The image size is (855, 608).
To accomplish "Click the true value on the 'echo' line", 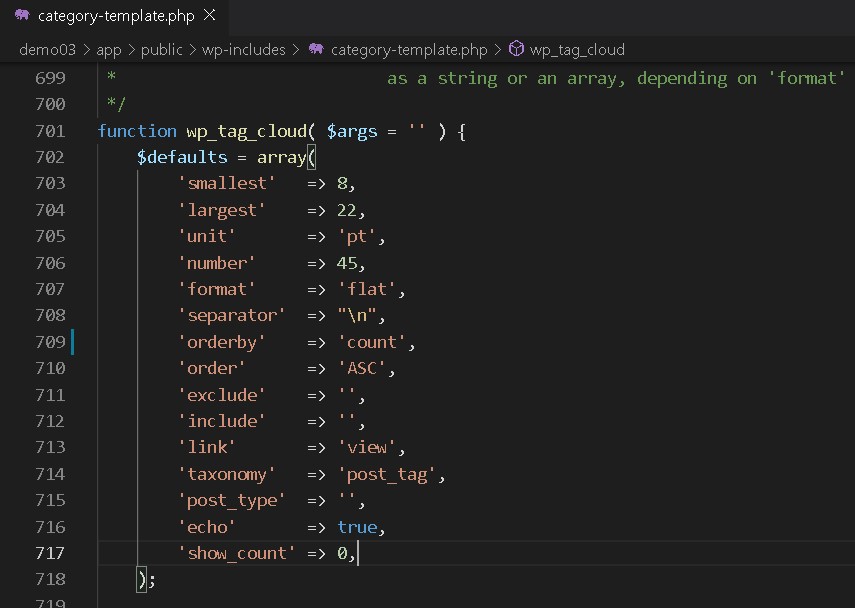I will click(357, 527).
